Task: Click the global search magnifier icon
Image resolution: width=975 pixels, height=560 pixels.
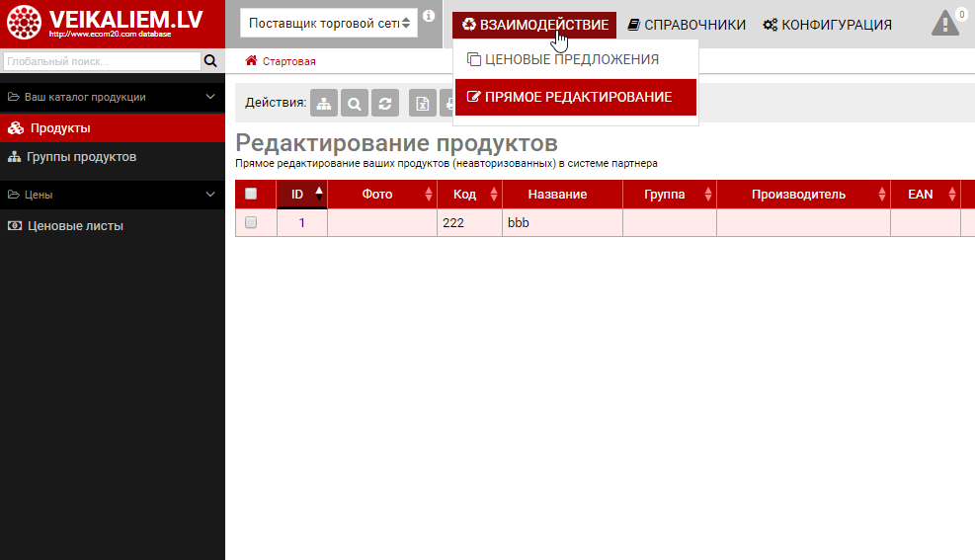Action: tap(210, 61)
